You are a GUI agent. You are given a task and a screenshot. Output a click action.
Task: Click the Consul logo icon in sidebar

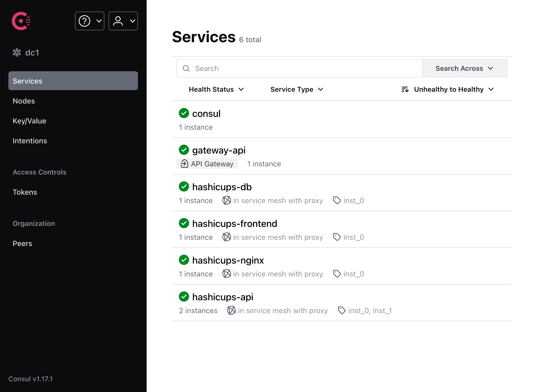pyautogui.click(x=21, y=21)
